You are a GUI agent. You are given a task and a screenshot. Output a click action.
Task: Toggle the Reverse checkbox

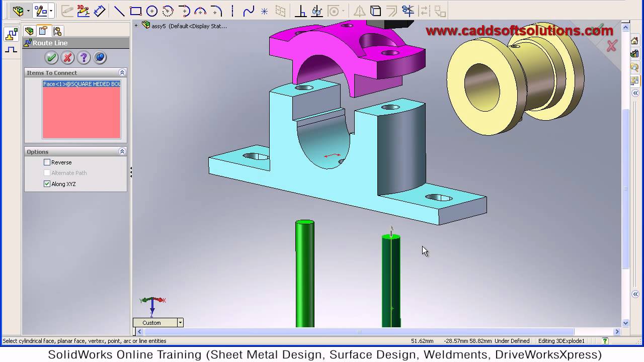click(47, 162)
